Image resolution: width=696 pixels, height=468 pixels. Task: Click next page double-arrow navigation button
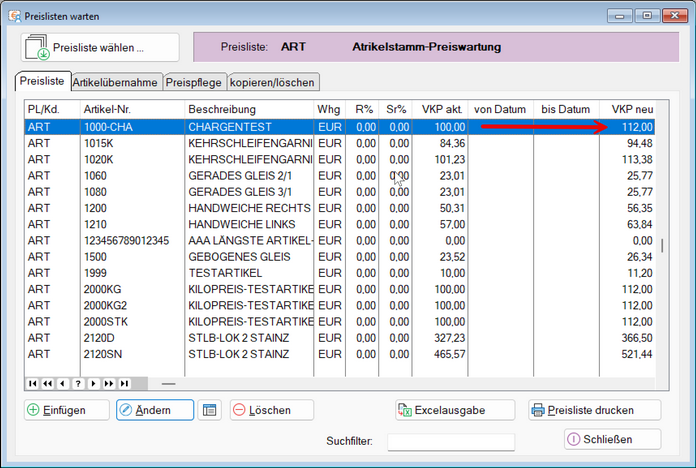tap(108, 383)
